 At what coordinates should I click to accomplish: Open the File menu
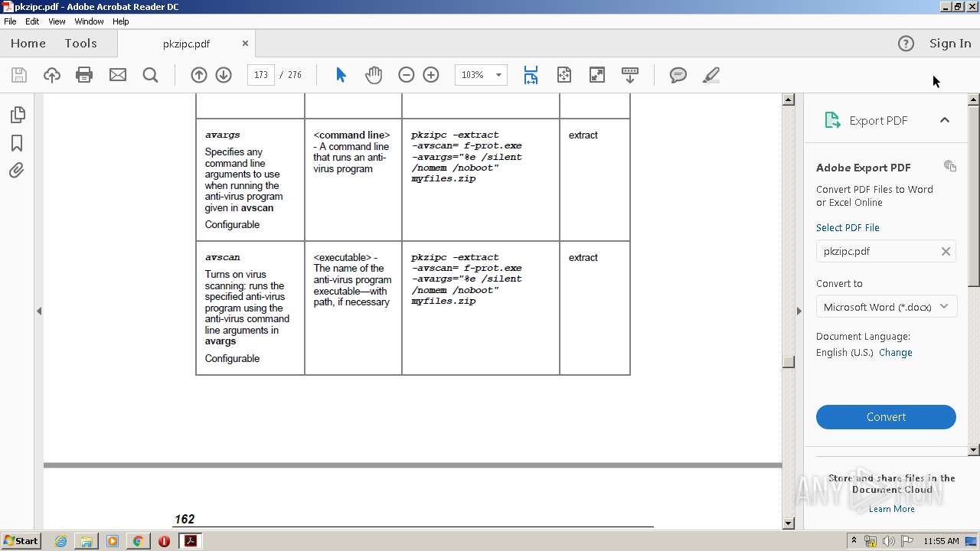point(10,21)
